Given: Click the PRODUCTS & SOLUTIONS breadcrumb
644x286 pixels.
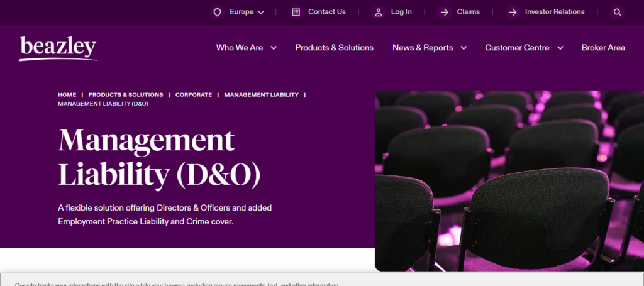Looking at the screenshot, I should coord(126,95).
